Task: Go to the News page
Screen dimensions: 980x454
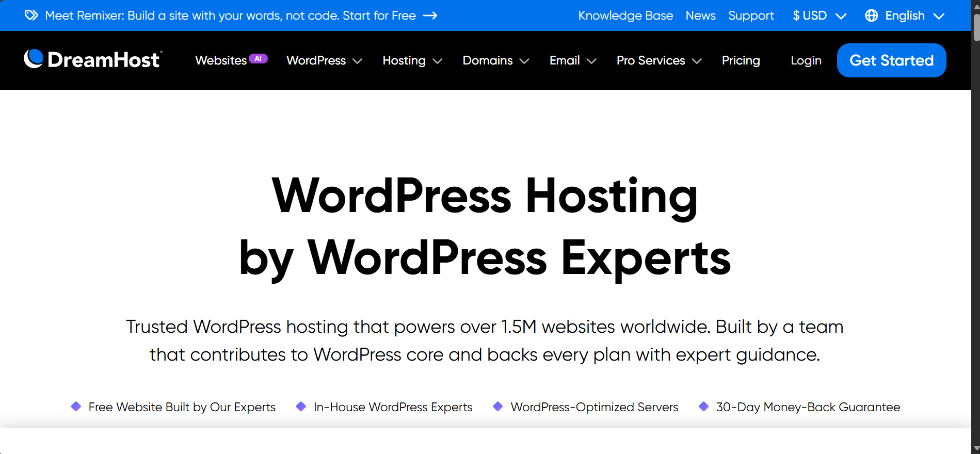Action: point(700,15)
